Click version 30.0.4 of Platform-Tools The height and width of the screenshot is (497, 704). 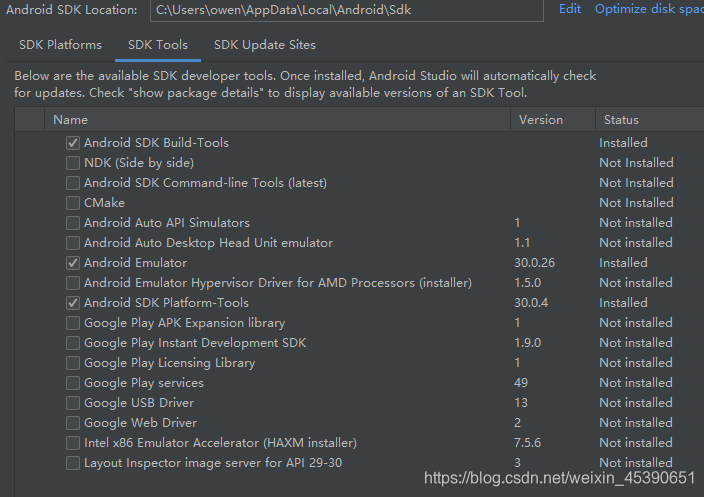(531, 303)
